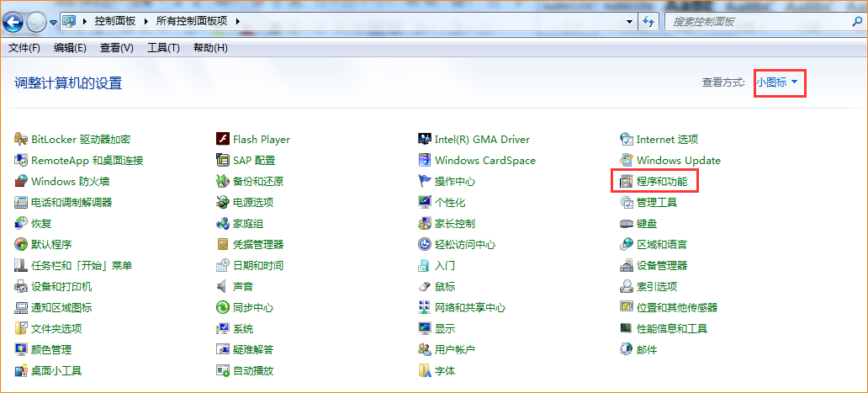The image size is (868, 393).
Task: Click the Windows Update icon
Action: (626, 161)
